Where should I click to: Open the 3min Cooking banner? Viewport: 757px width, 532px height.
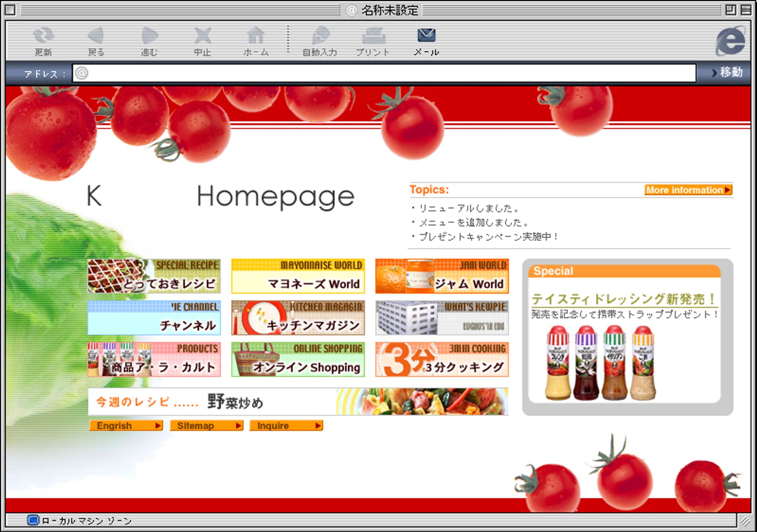tap(442, 359)
